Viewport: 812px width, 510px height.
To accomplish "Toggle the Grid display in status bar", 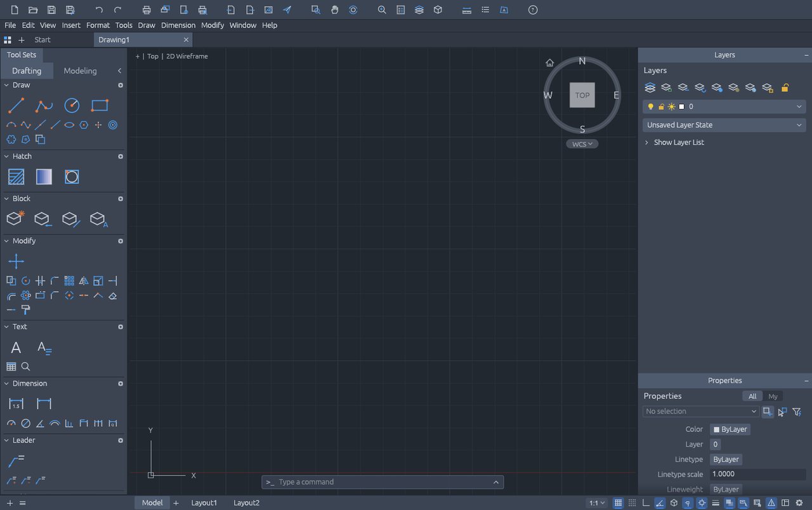I will pos(618,503).
